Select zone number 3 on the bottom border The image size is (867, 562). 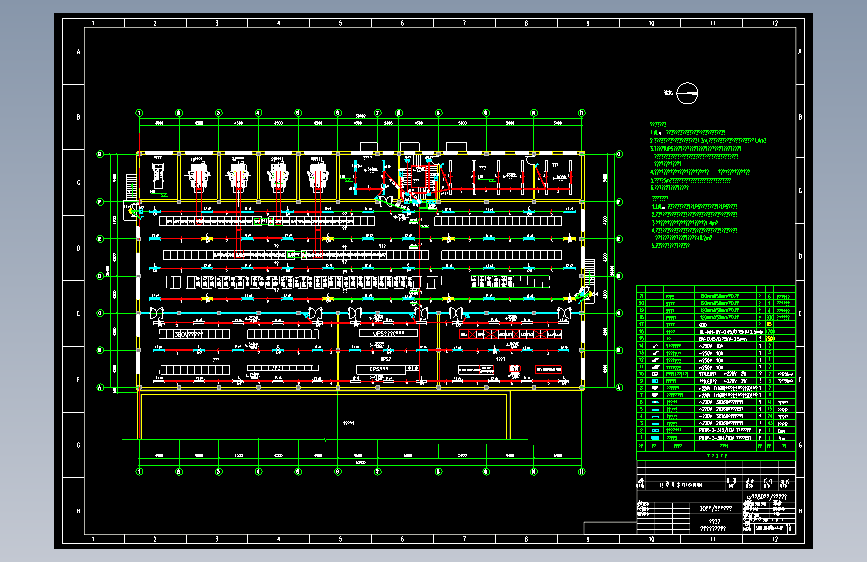[217, 539]
